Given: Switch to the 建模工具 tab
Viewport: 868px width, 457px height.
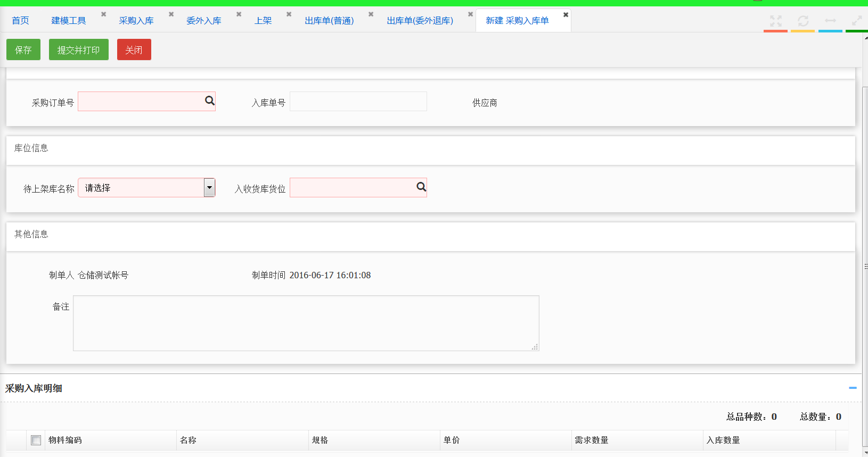Looking at the screenshot, I should [x=69, y=21].
